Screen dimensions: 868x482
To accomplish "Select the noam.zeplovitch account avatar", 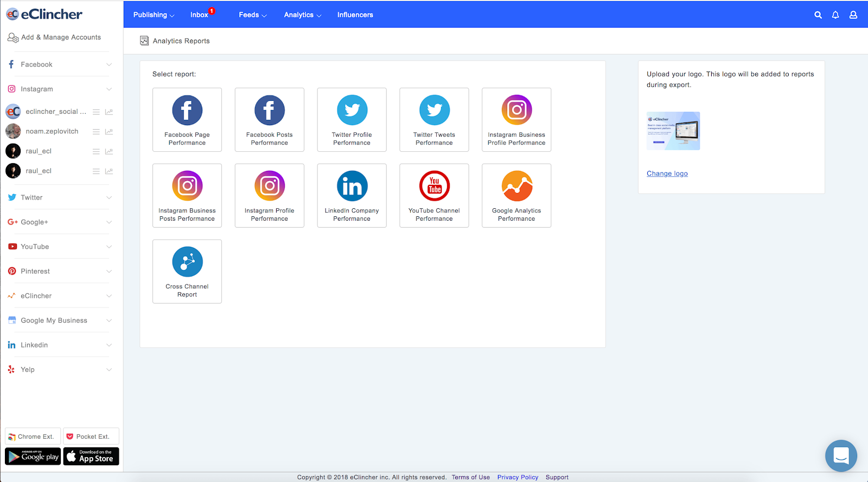I will (x=13, y=132).
